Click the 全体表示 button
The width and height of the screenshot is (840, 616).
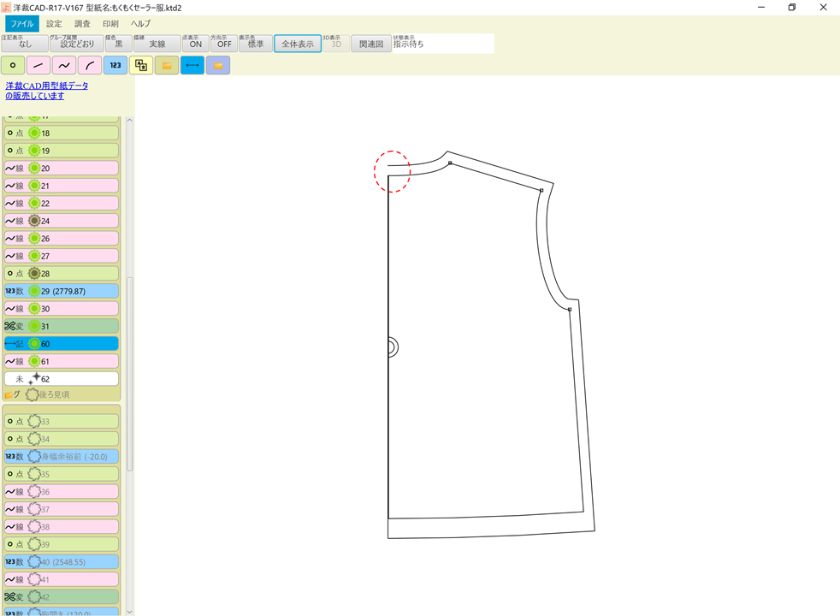coord(298,44)
